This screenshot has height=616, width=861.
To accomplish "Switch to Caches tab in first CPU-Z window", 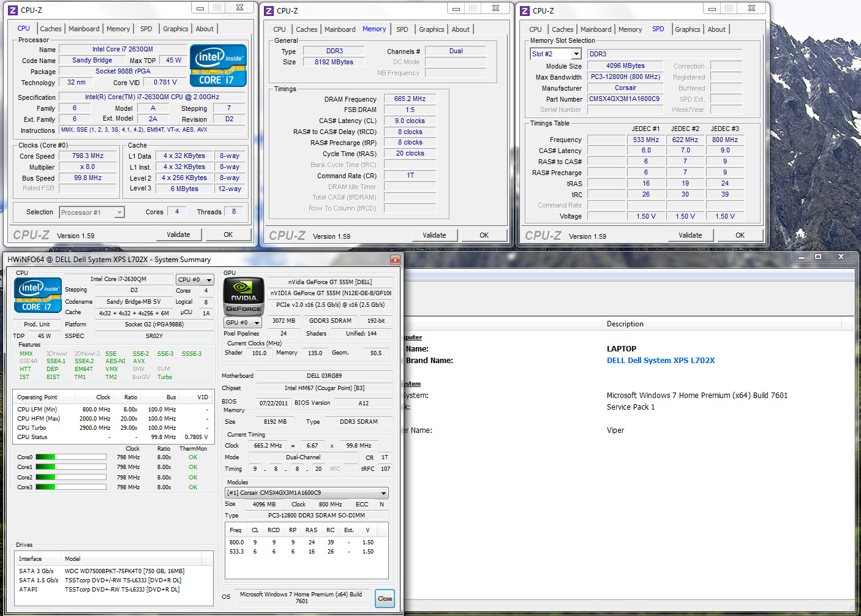I will tap(51, 29).
